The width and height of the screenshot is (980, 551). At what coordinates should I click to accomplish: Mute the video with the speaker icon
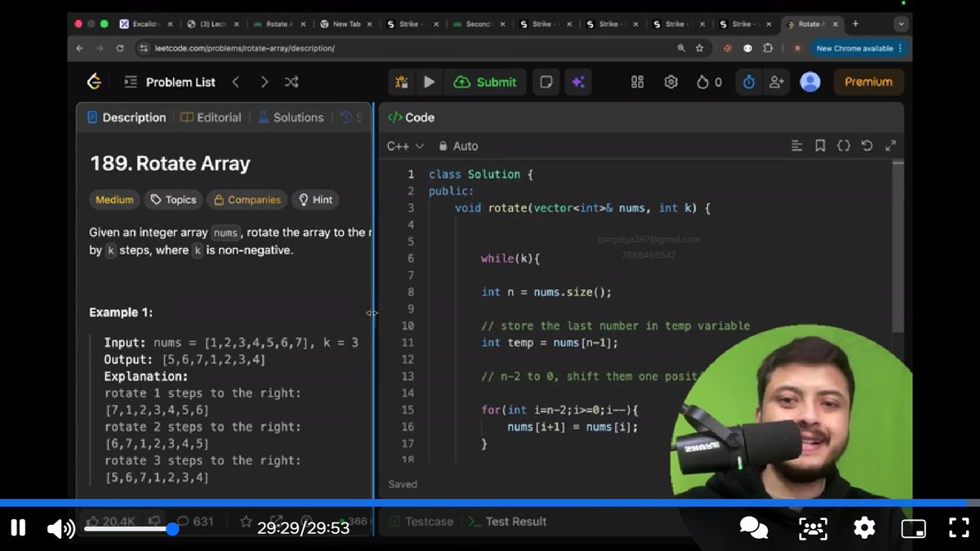tap(60, 528)
